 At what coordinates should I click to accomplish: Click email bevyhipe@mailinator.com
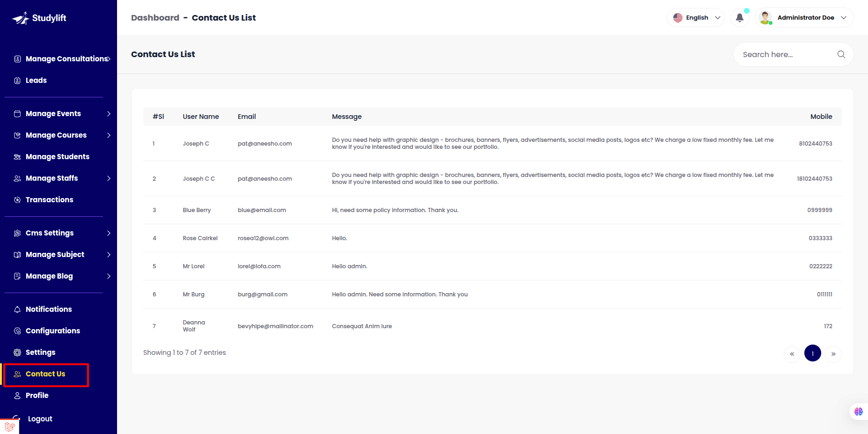click(x=275, y=326)
